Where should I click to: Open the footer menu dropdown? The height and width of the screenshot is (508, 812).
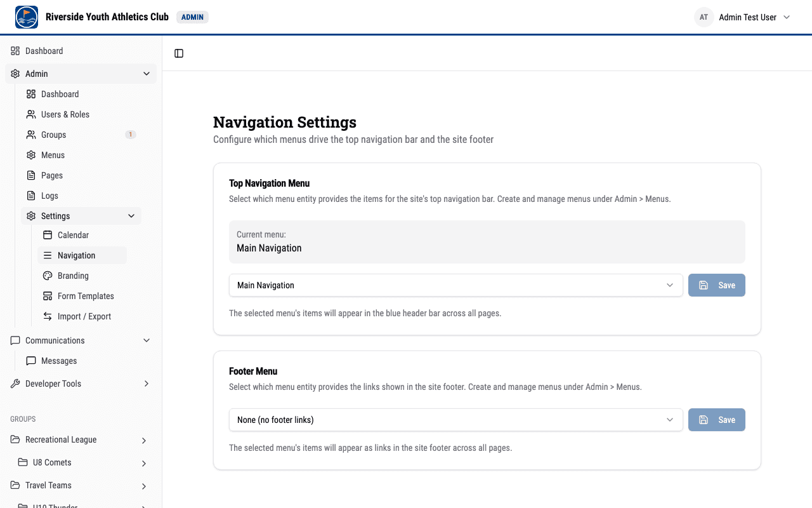coord(455,420)
